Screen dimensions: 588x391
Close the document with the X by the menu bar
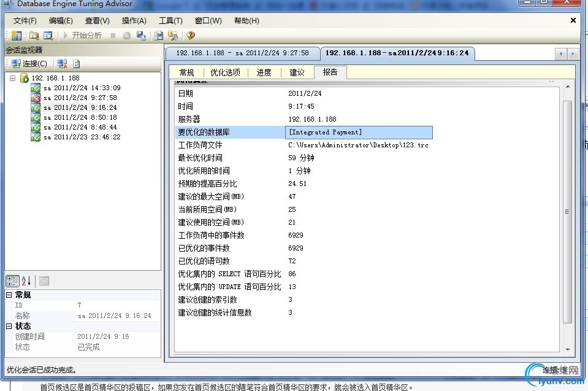tap(573, 20)
